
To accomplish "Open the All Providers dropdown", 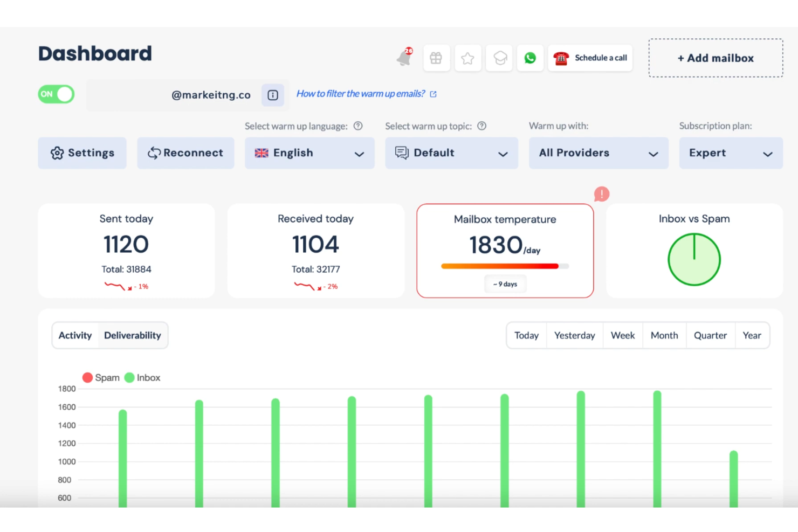I will [598, 153].
